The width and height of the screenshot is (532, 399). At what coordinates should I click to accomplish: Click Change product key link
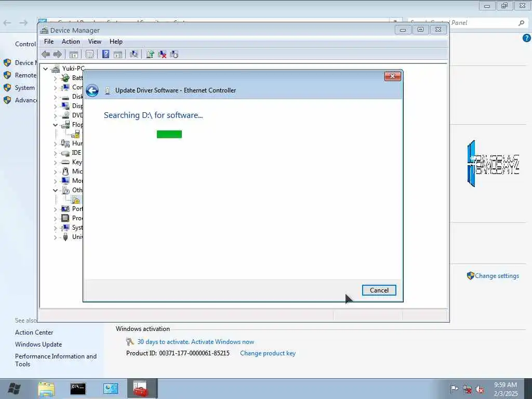coord(268,353)
